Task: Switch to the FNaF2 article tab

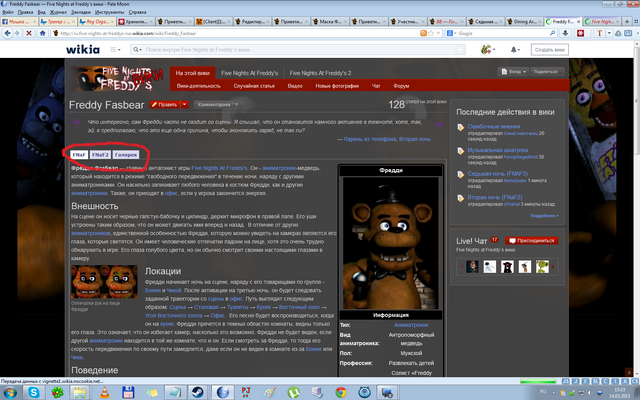Action: click(100, 155)
